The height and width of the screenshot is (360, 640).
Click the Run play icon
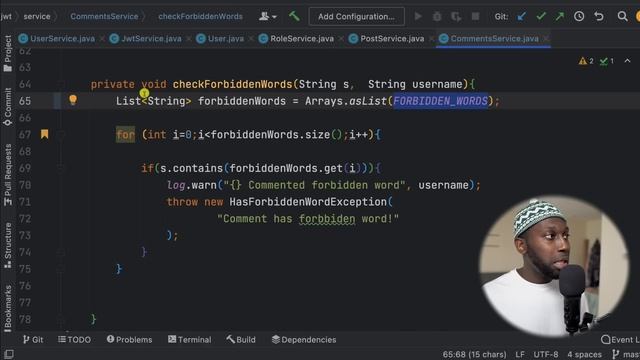tap(418, 16)
